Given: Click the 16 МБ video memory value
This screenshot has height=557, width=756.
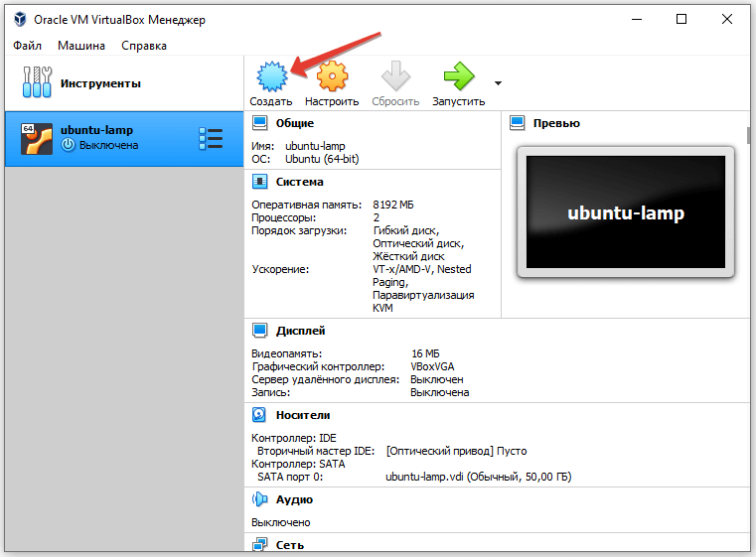Looking at the screenshot, I should 425,353.
